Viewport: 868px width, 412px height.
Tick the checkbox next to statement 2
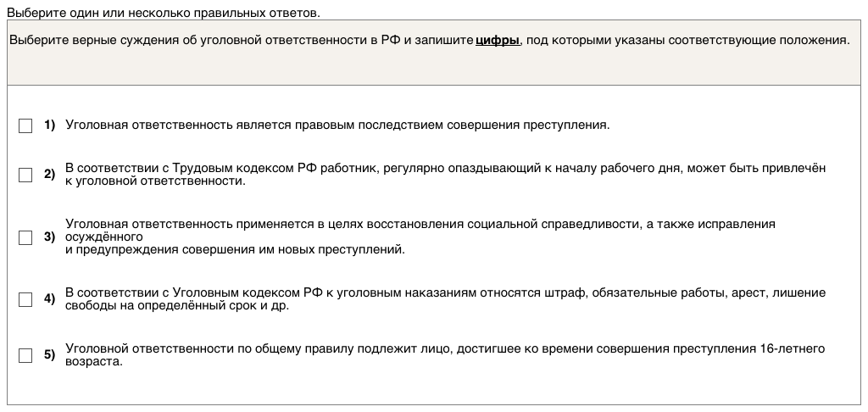tap(25, 175)
